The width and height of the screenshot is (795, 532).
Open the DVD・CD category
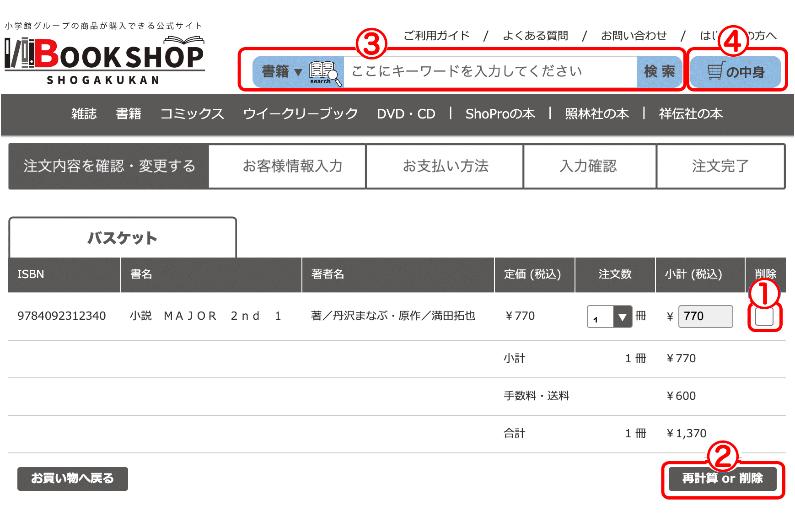coord(406,114)
